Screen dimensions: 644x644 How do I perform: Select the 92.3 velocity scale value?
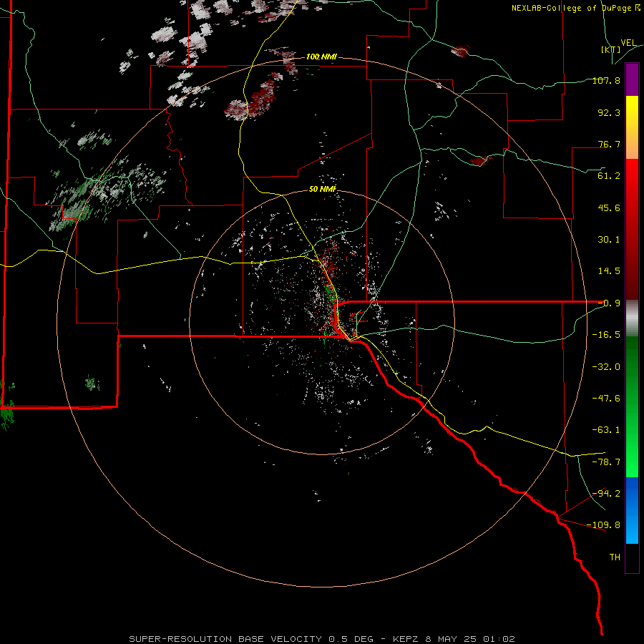609,112
